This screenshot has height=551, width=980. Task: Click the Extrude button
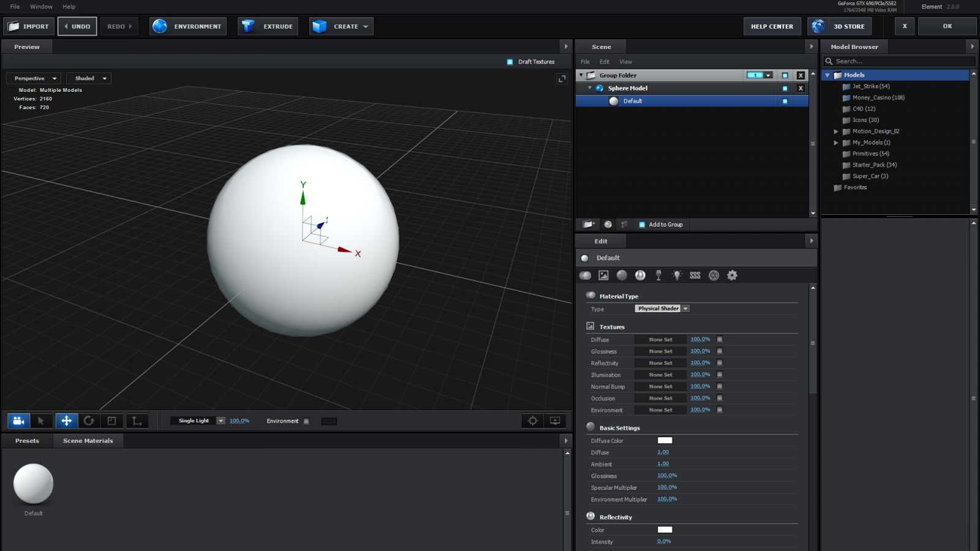tap(268, 26)
